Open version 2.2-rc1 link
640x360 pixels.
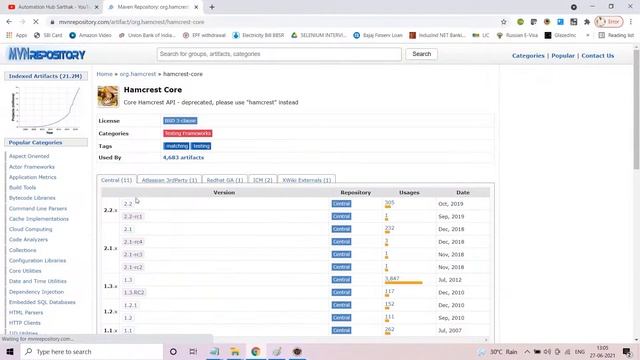tap(133, 216)
